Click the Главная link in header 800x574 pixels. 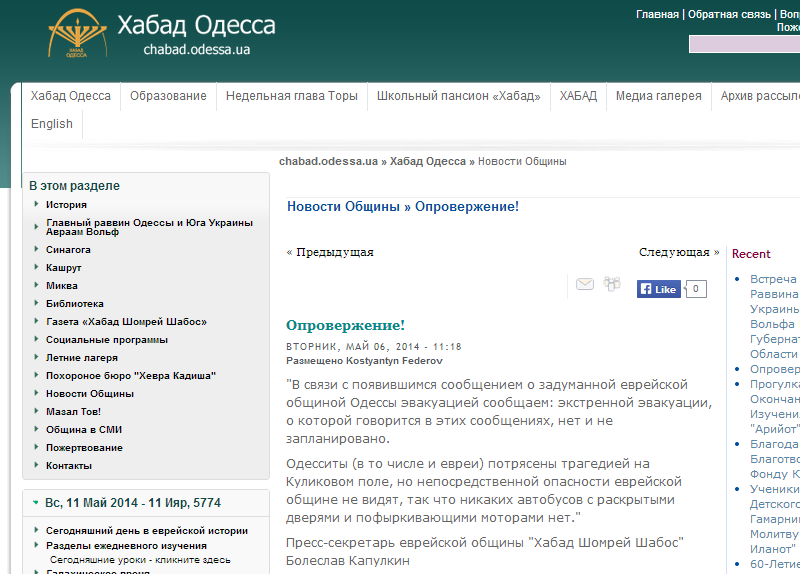(x=657, y=14)
